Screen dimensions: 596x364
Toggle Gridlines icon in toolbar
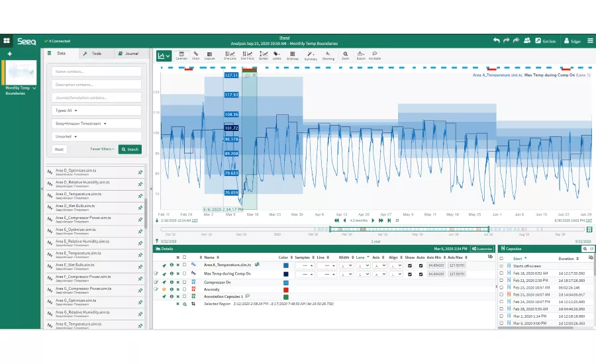[292, 56]
